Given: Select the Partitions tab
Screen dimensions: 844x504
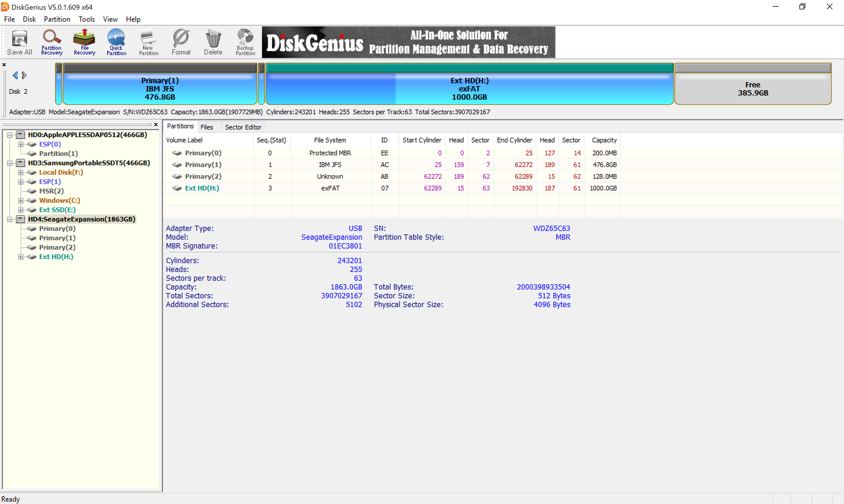Looking at the screenshot, I should (180, 126).
